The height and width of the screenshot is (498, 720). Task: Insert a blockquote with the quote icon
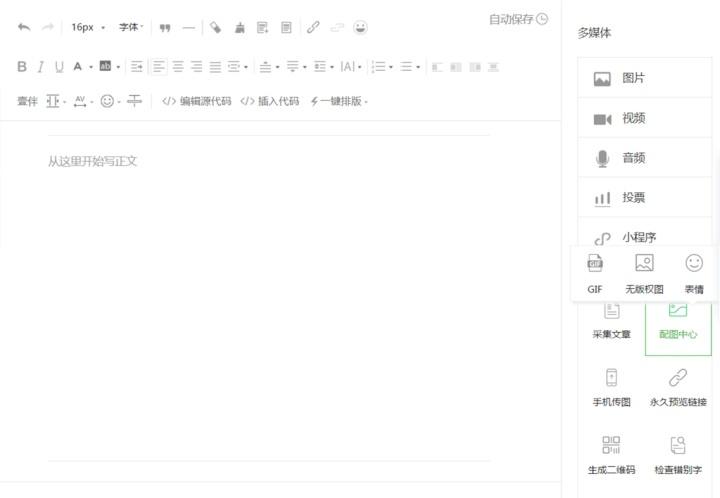coord(165,28)
